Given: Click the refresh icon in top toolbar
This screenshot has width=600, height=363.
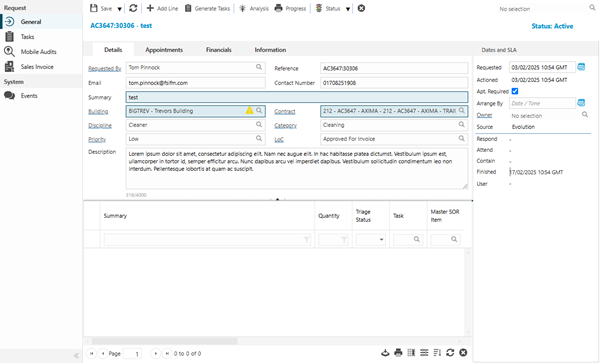Looking at the screenshot, I should click(133, 8).
